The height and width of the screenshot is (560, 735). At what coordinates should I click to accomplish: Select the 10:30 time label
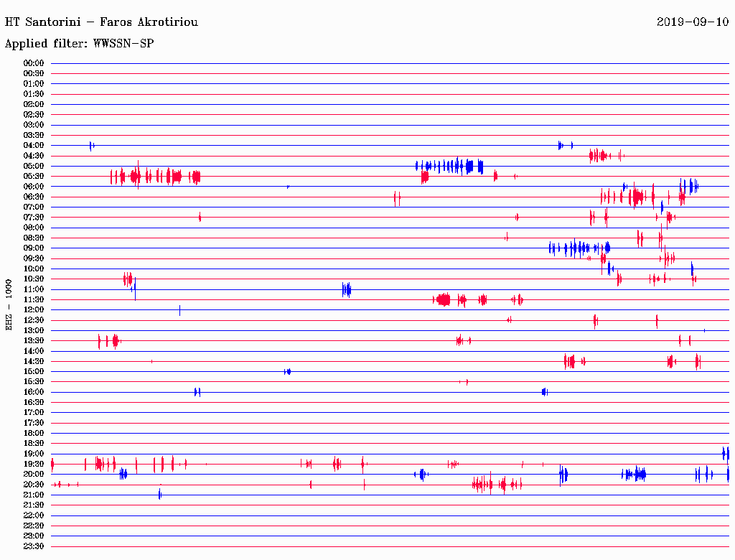tap(33, 279)
